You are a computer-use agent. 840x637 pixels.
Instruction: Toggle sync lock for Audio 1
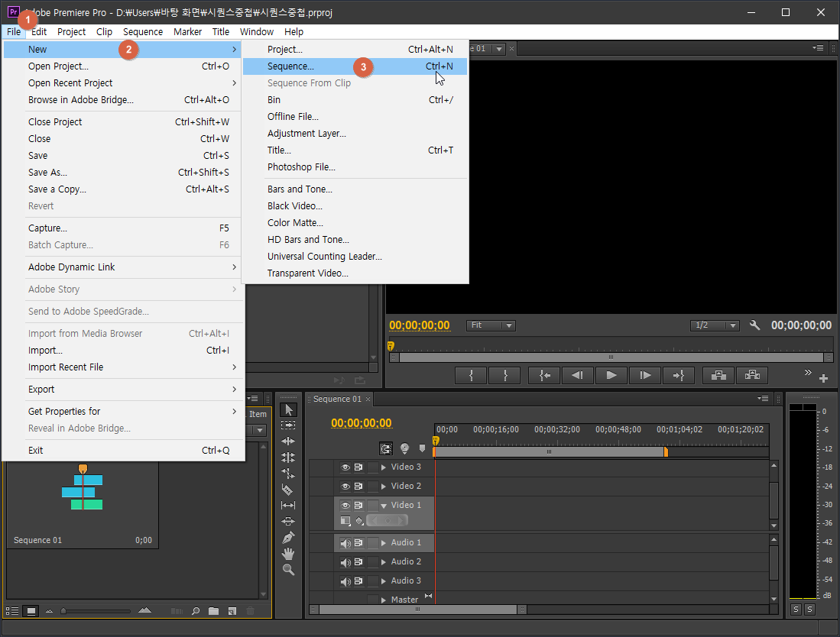(x=358, y=543)
